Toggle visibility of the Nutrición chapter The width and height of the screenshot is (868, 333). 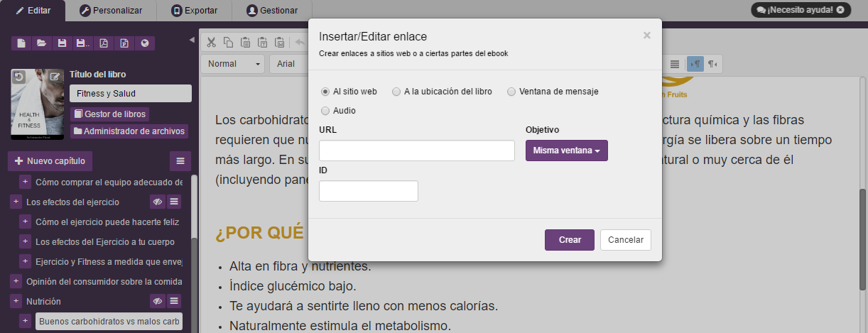click(x=157, y=301)
